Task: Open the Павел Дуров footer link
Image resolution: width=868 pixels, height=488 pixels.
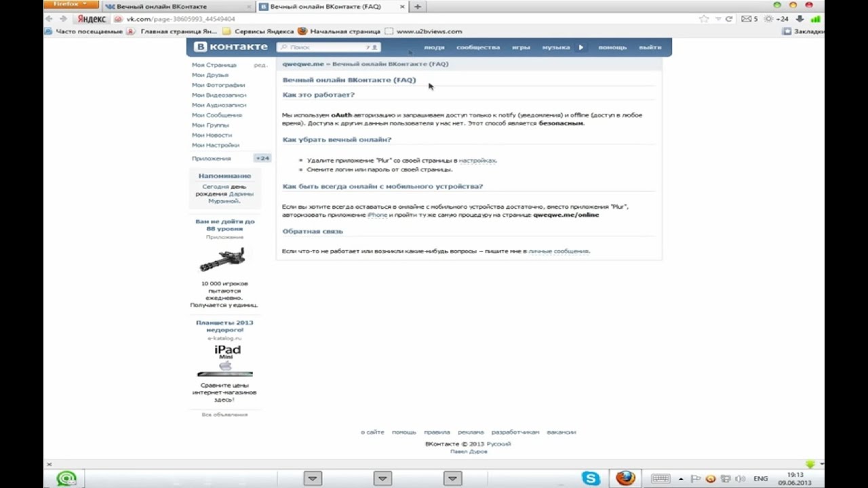Action: point(469,451)
